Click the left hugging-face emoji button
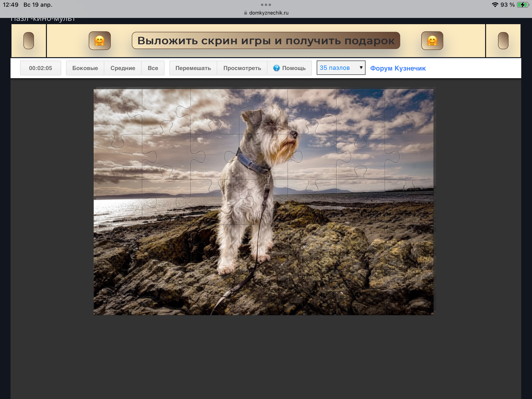The image size is (532, 399). coord(100,40)
